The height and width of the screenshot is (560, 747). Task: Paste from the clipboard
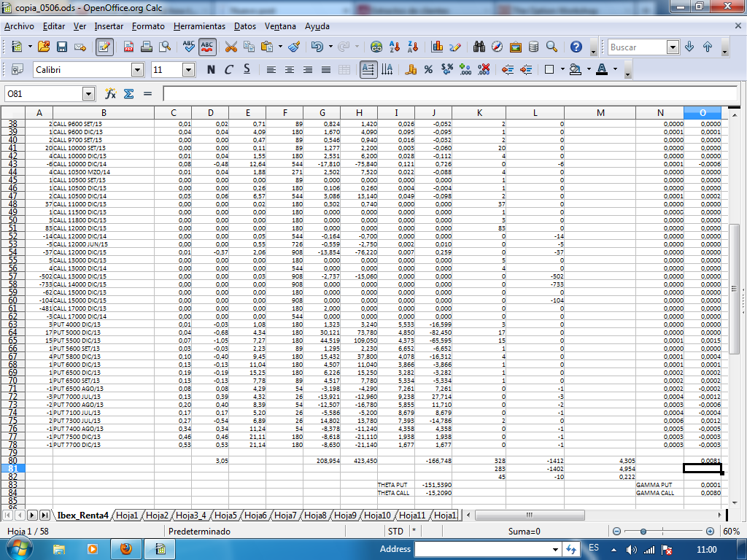point(267,47)
